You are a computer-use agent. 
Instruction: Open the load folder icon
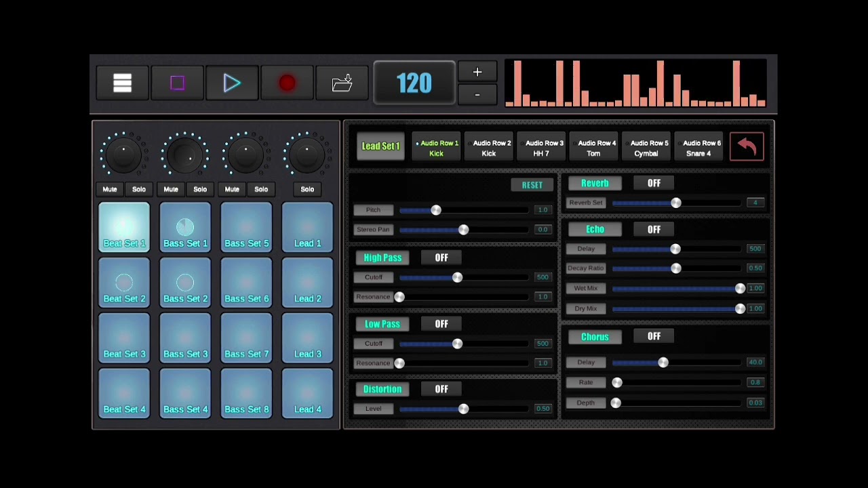point(342,83)
